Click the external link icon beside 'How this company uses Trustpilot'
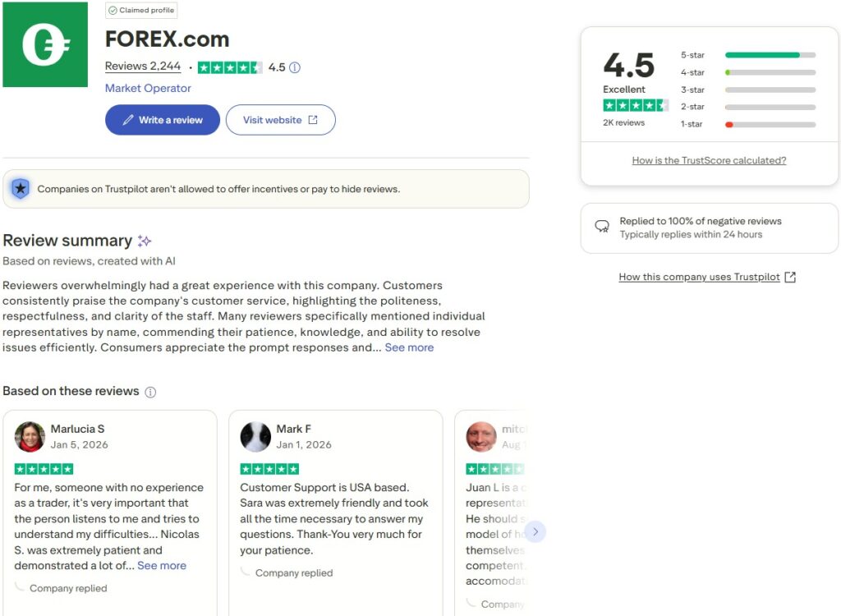Screen dimensions: 841x616 click(x=789, y=277)
